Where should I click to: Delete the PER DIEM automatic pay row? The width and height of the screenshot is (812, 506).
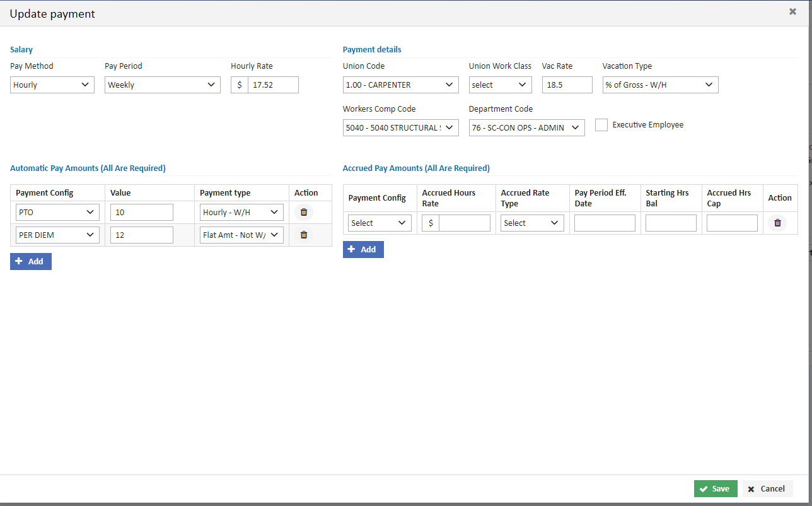point(304,235)
